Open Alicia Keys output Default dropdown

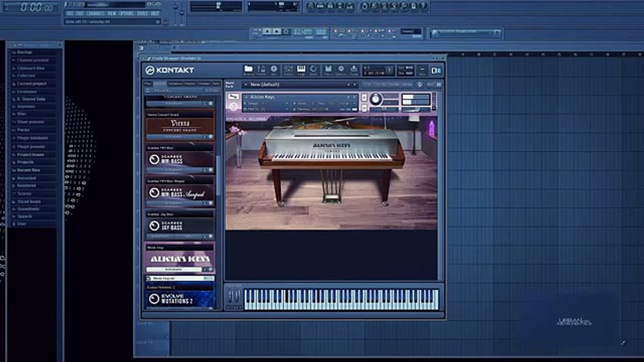pos(267,104)
